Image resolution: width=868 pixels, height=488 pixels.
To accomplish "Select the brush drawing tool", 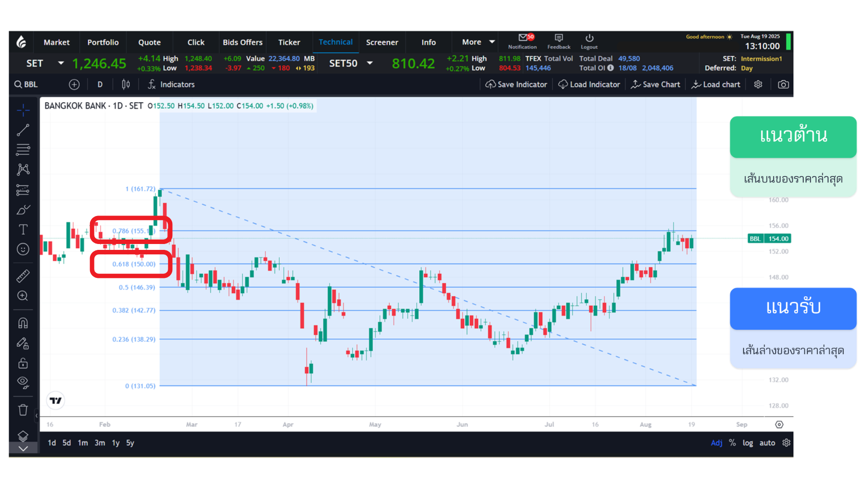I will (23, 210).
